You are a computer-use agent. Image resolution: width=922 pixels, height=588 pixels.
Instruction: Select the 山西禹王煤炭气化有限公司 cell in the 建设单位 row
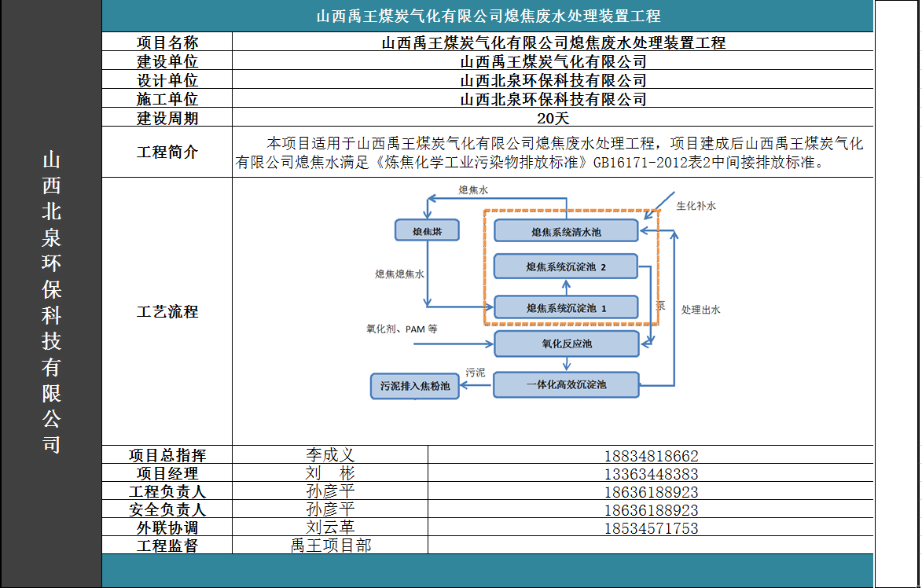[553, 61]
